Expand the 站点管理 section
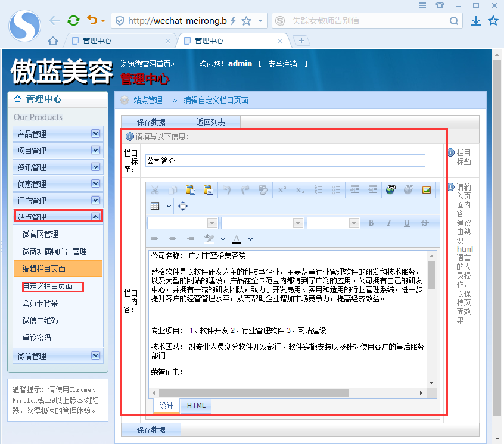This screenshot has width=504, height=446. point(58,216)
